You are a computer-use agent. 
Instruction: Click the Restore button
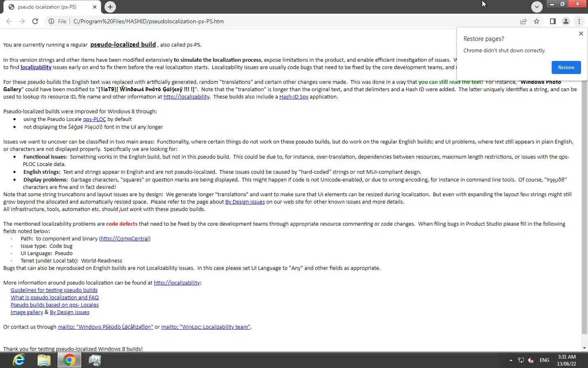pos(566,67)
